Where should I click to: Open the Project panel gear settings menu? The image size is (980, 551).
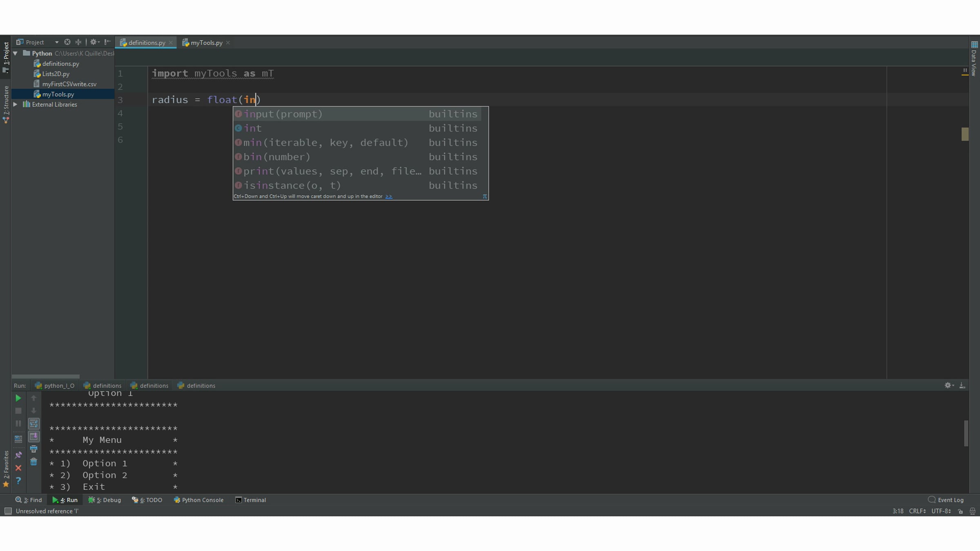click(x=94, y=42)
